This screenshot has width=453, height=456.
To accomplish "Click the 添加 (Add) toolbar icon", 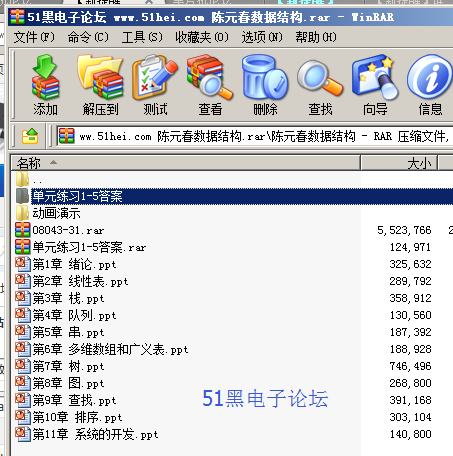I will (x=45, y=77).
